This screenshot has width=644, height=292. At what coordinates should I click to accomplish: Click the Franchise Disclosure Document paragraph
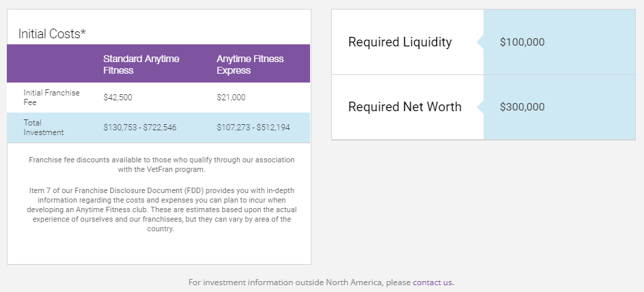pos(161,209)
